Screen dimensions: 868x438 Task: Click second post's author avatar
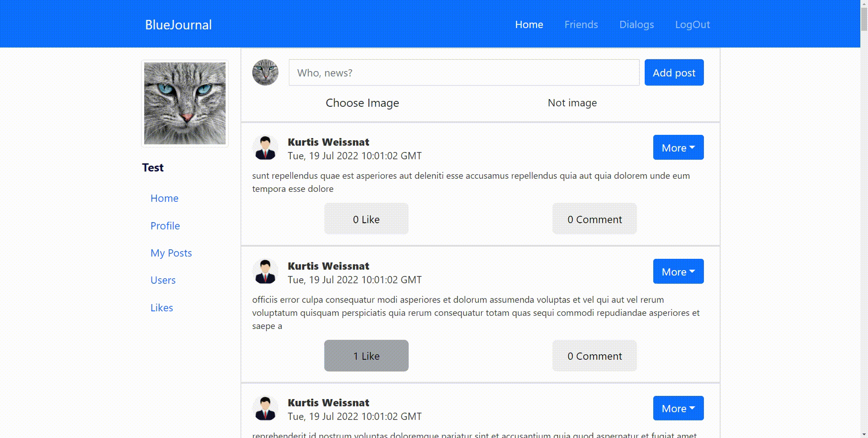[x=265, y=272]
